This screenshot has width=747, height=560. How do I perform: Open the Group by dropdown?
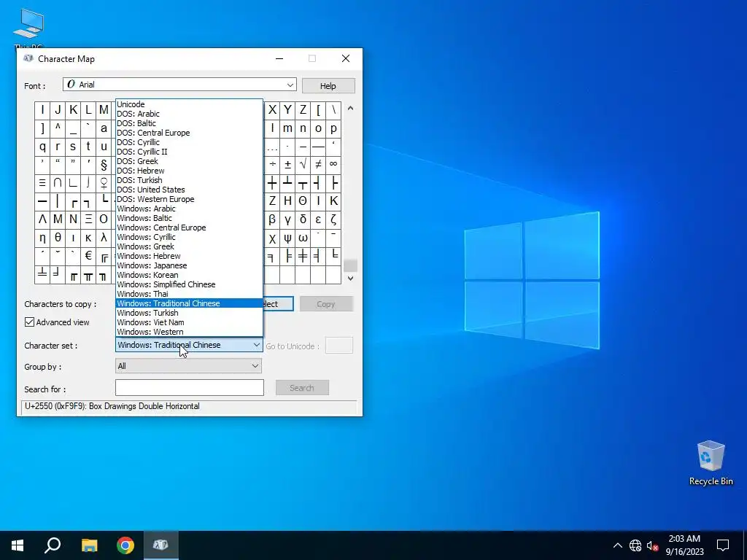pos(189,366)
